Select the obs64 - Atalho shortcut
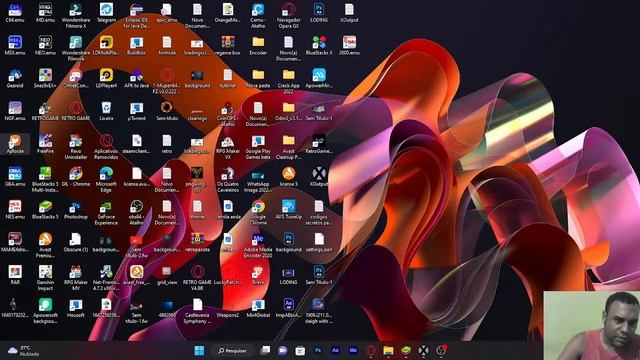The height and width of the screenshot is (360, 640). [136, 213]
